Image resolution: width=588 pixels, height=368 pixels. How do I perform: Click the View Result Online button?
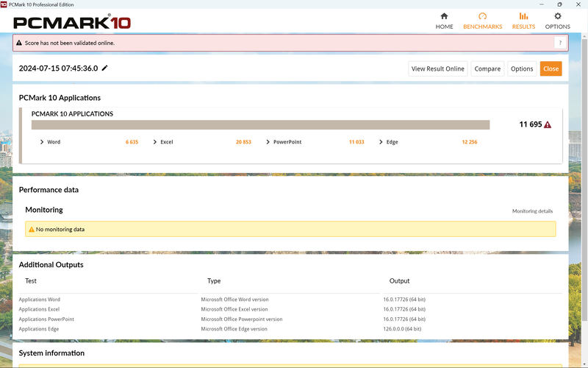437,68
